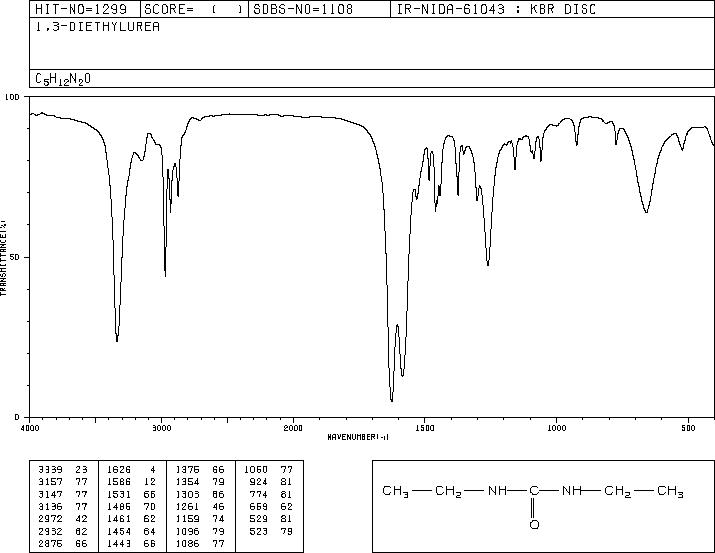Click the SCORE= ( ) header cell

194,9
